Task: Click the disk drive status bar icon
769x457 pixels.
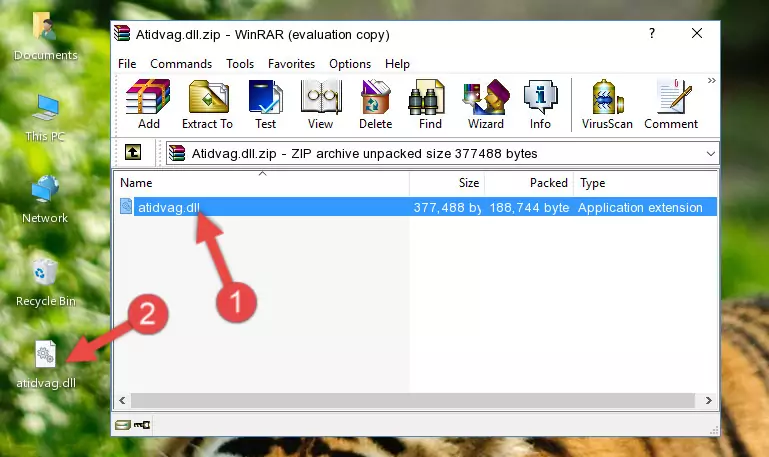Action: click(123, 425)
